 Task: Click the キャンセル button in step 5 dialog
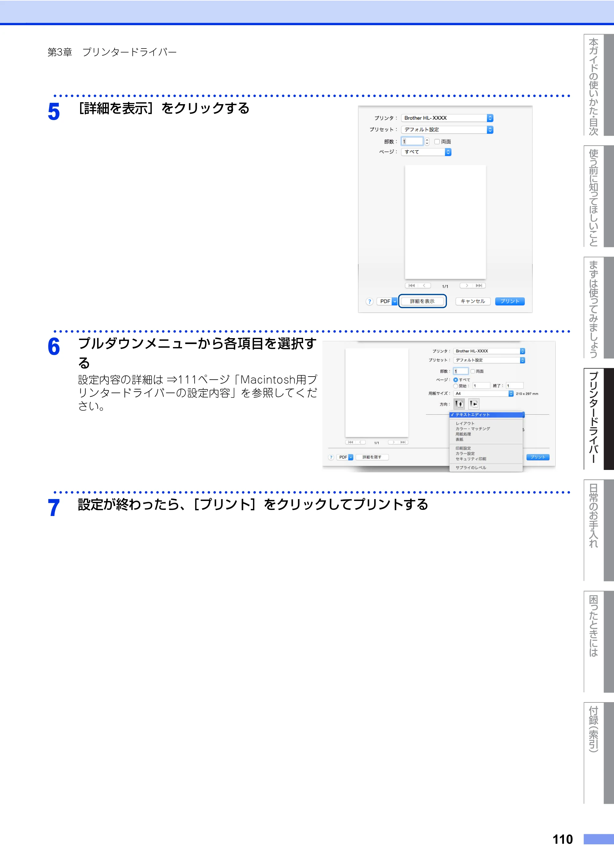click(473, 301)
